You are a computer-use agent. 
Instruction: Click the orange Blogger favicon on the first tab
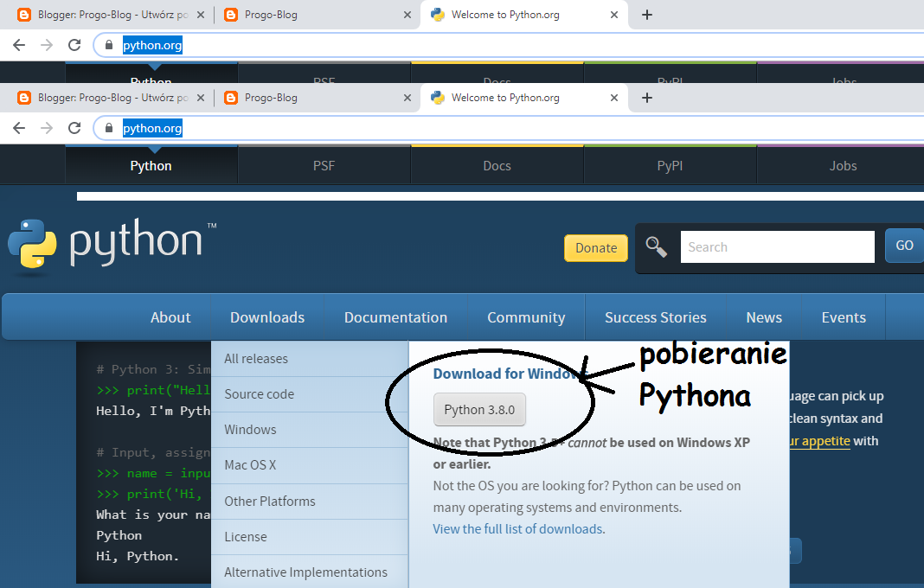point(24,98)
